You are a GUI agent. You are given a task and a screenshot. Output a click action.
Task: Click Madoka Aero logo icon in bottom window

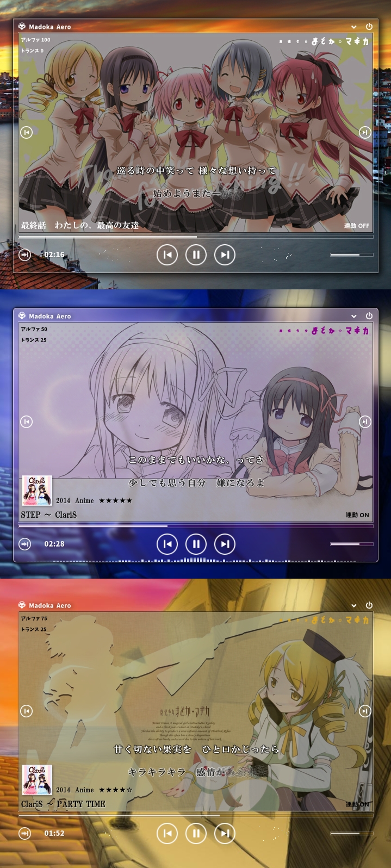[22, 605]
